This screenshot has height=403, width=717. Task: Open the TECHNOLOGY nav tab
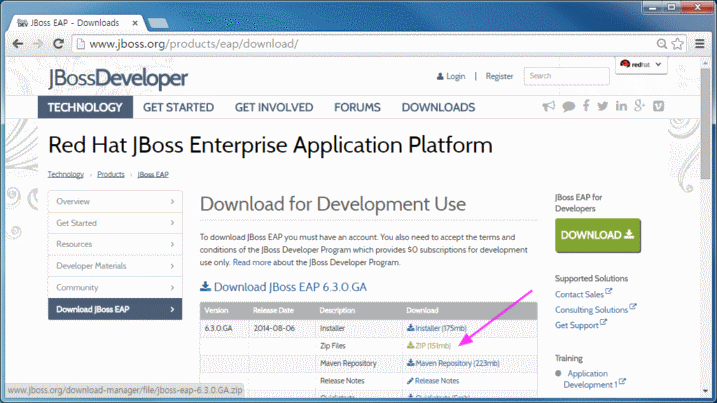click(85, 107)
